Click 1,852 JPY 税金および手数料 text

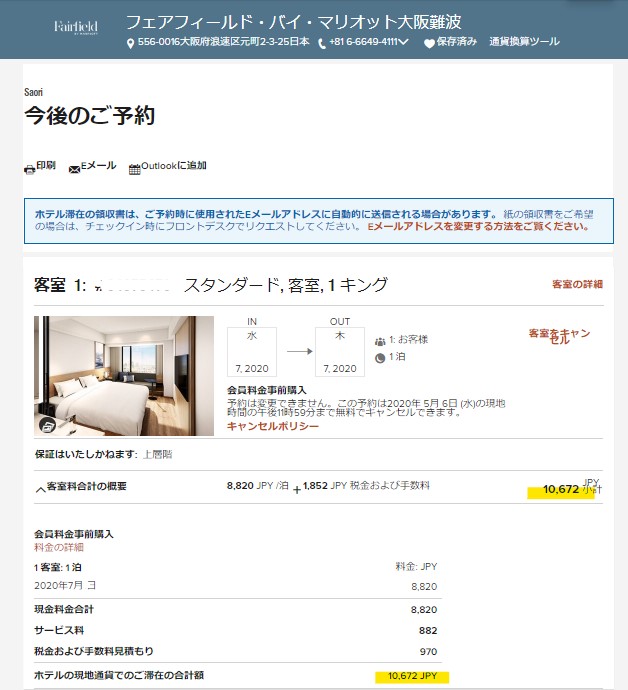(x=366, y=486)
